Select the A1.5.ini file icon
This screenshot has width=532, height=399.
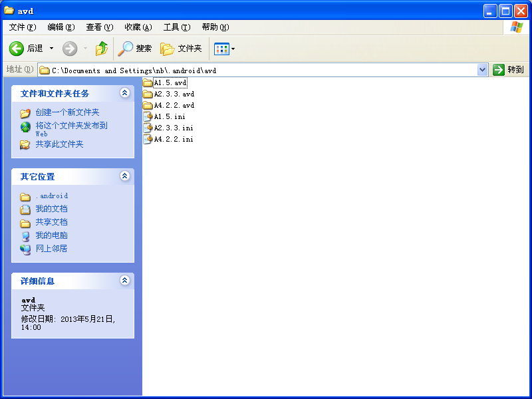click(148, 116)
